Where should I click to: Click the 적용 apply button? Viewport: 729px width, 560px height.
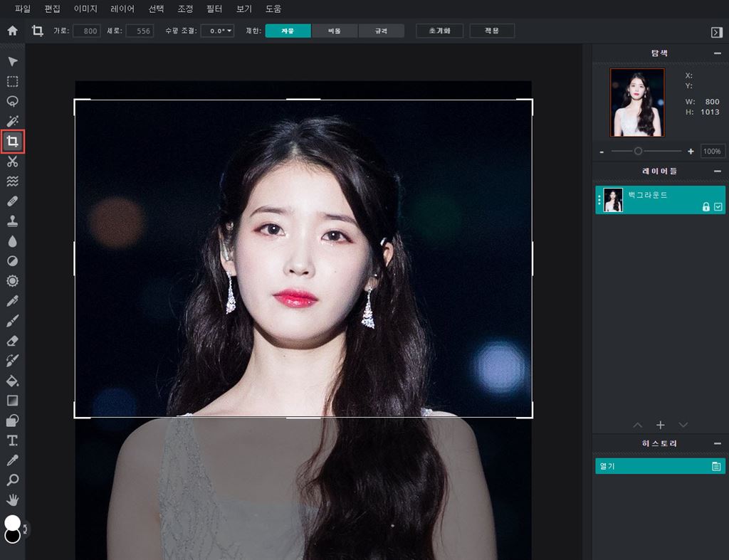pos(492,31)
